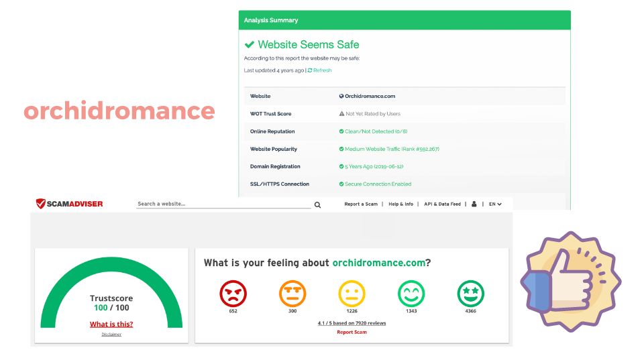Select the green star-eyed face rating
The height and width of the screenshot is (362, 644).
click(x=470, y=293)
